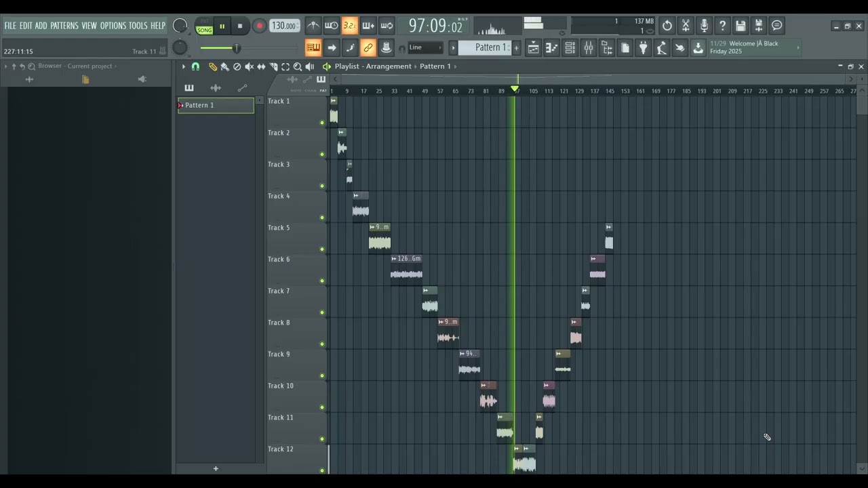
Task: Select Pattern 1 in the picker list
Action: 216,105
